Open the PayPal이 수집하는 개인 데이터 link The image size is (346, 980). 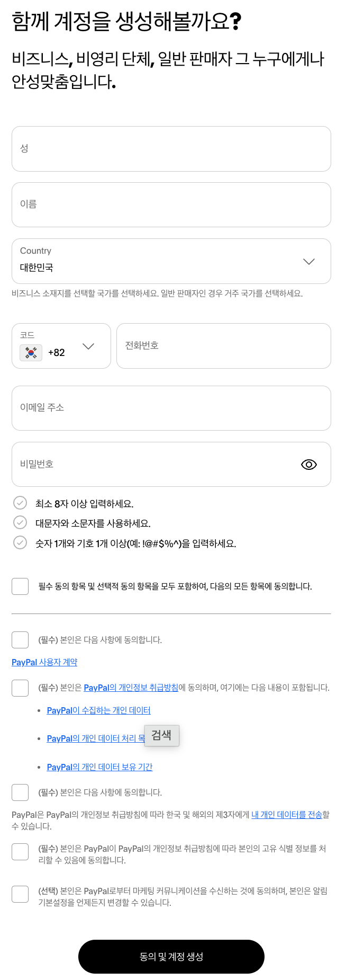tap(99, 710)
